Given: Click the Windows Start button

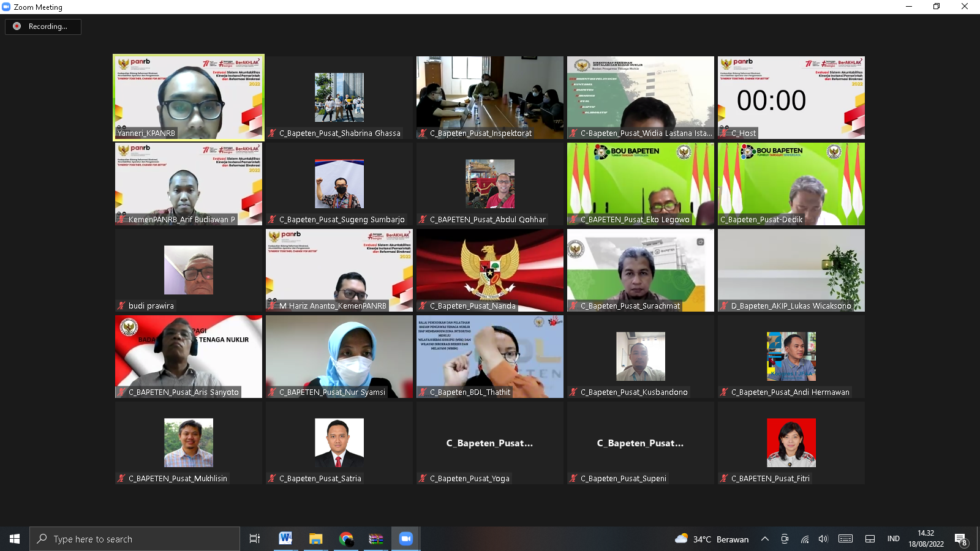Looking at the screenshot, I should (x=15, y=539).
